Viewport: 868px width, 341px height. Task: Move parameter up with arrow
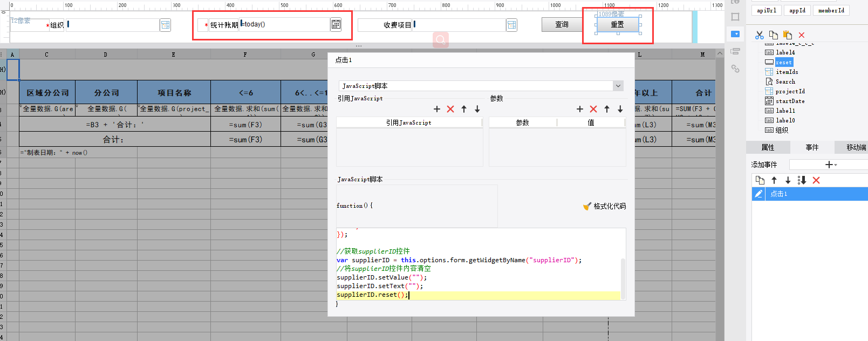[607, 109]
